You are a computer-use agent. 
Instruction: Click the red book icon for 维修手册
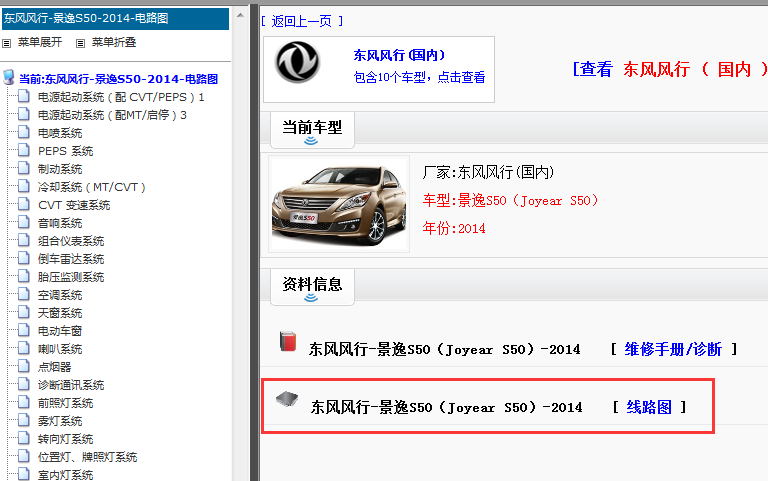(288, 341)
